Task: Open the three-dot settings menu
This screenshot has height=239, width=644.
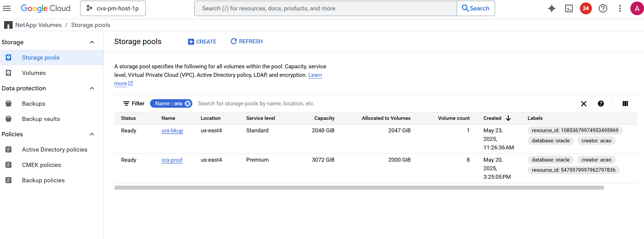Action: coord(620,8)
